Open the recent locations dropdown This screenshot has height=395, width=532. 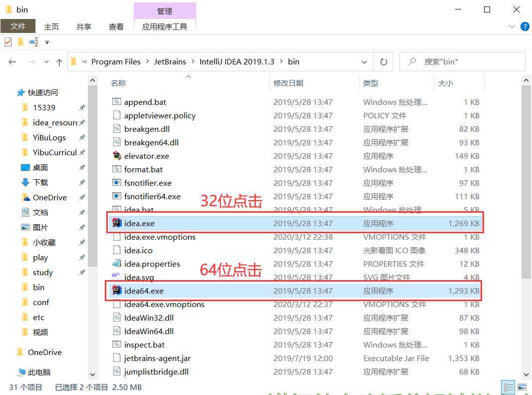click(x=46, y=62)
